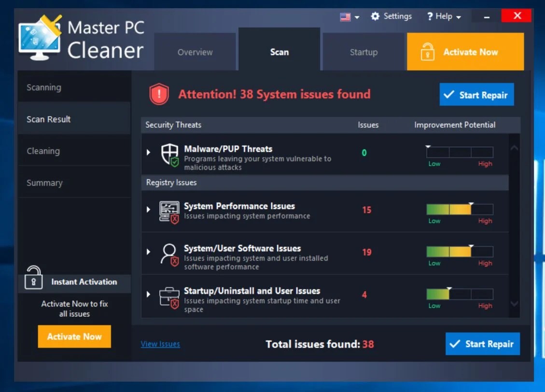545x392 pixels.
Task: Minimize the Master PC Cleaner window
Action: pos(487,17)
